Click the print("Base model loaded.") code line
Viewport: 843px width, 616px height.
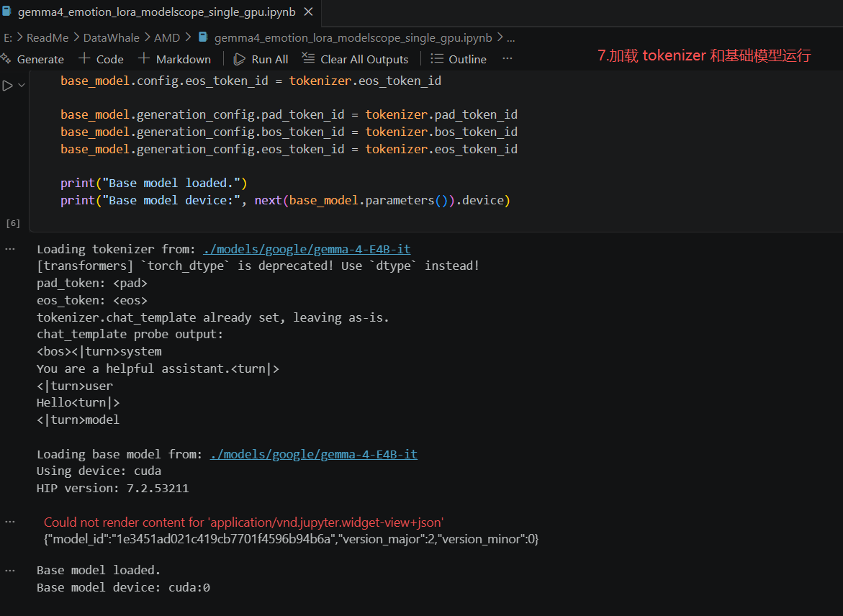tap(154, 183)
